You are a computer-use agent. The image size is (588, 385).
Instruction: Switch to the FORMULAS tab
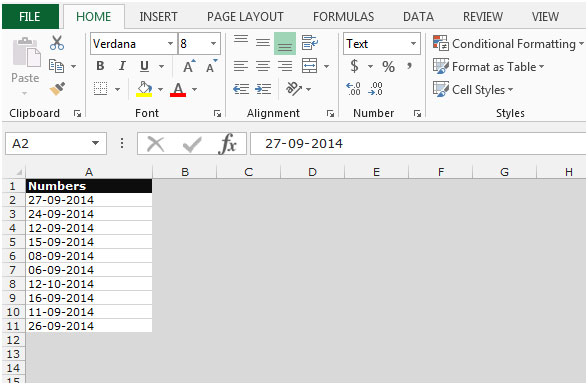(x=344, y=17)
